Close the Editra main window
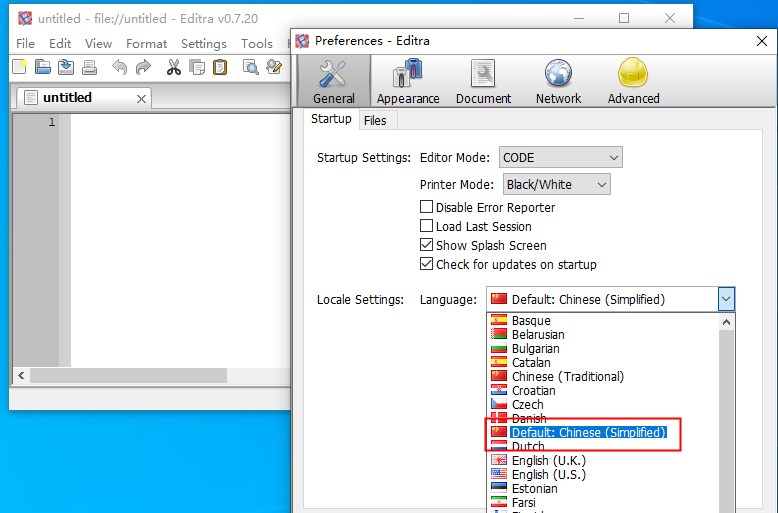Image resolution: width=778 pixels, height=513 pixels. tap(669, 18)
